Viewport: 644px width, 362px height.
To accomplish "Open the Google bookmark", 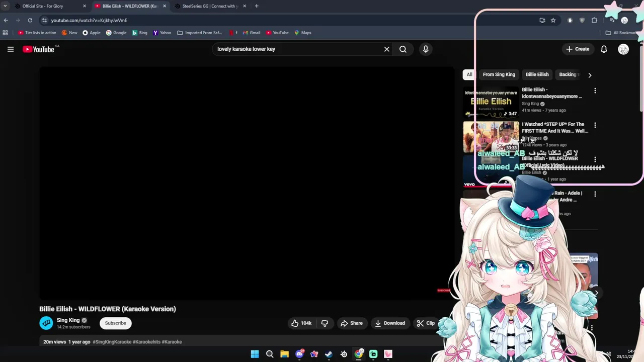I will [116, 33].
